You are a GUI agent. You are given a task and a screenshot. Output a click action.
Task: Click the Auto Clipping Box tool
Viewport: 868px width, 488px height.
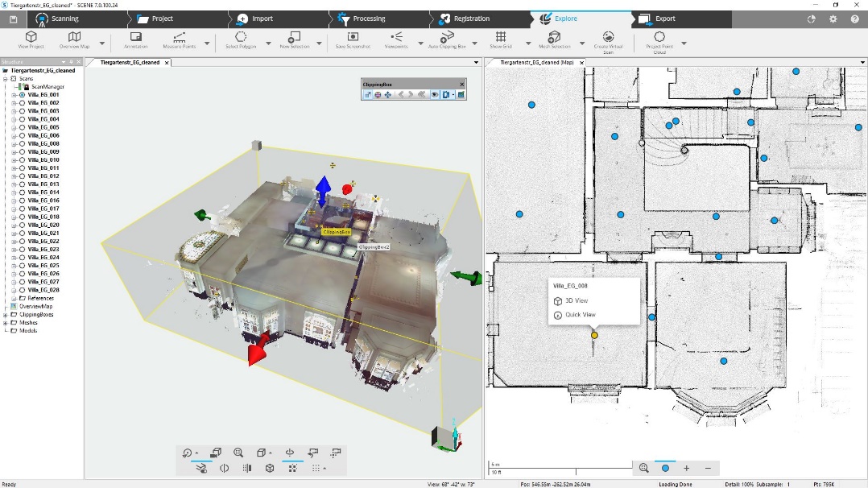point(447,40)
